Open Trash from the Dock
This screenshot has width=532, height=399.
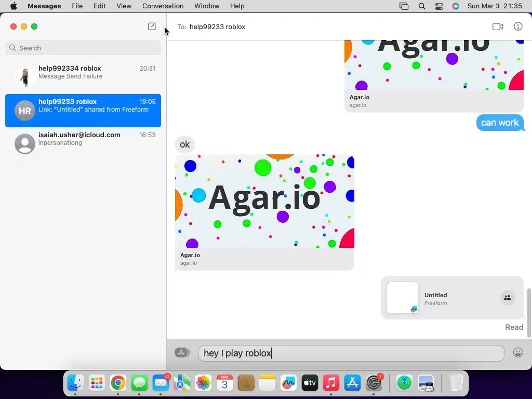click(456, 383)
